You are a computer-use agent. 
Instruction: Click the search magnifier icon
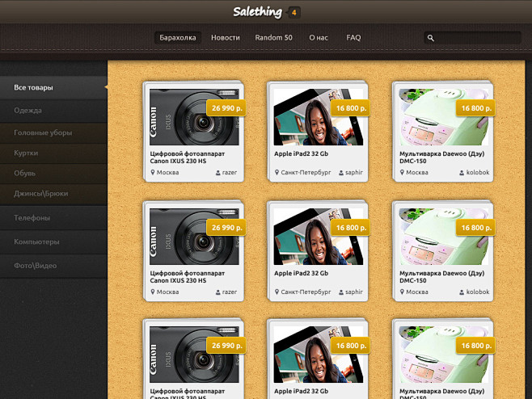point(431,38)
